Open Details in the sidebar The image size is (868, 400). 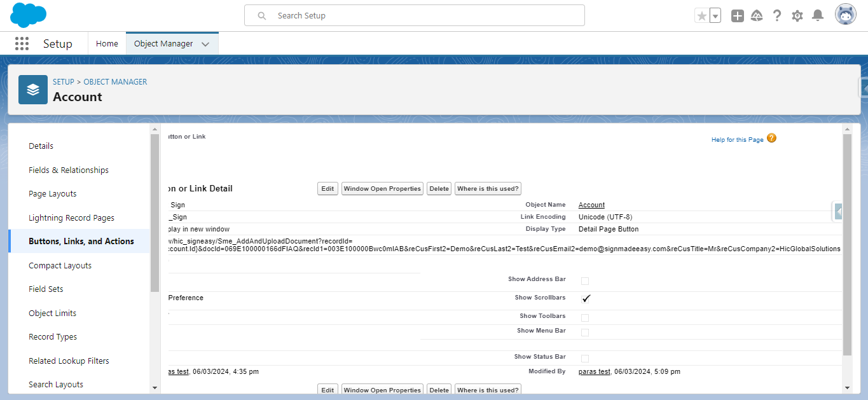41,146
